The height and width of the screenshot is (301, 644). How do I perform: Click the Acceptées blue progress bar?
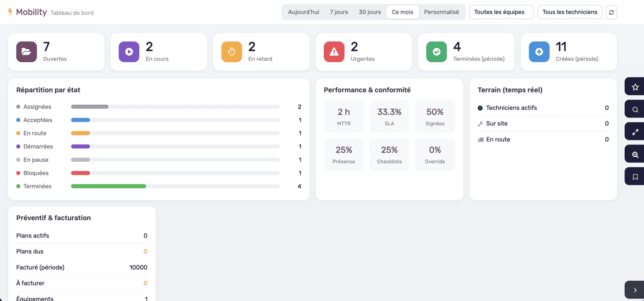pos(175,120)
